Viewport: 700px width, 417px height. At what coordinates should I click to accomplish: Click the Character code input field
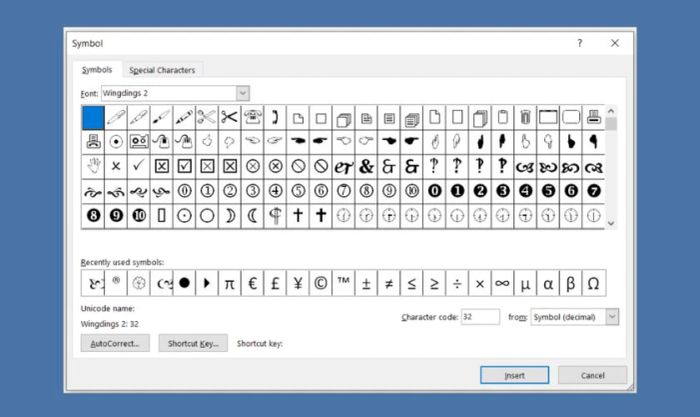point(480,317)
